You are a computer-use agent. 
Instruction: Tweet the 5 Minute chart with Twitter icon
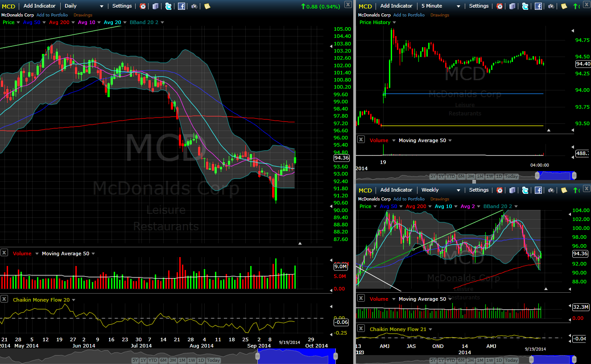point(525,6)
